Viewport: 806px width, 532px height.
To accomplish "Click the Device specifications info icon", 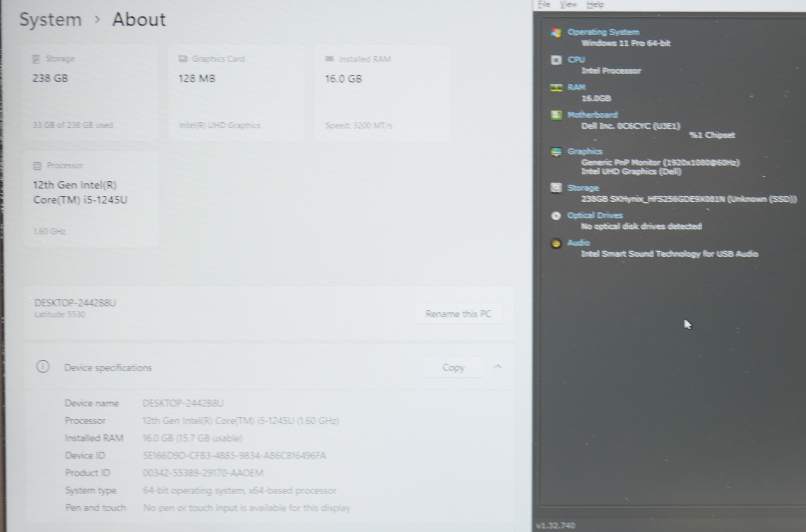I will pyautogui.click(x=43, y=366).
